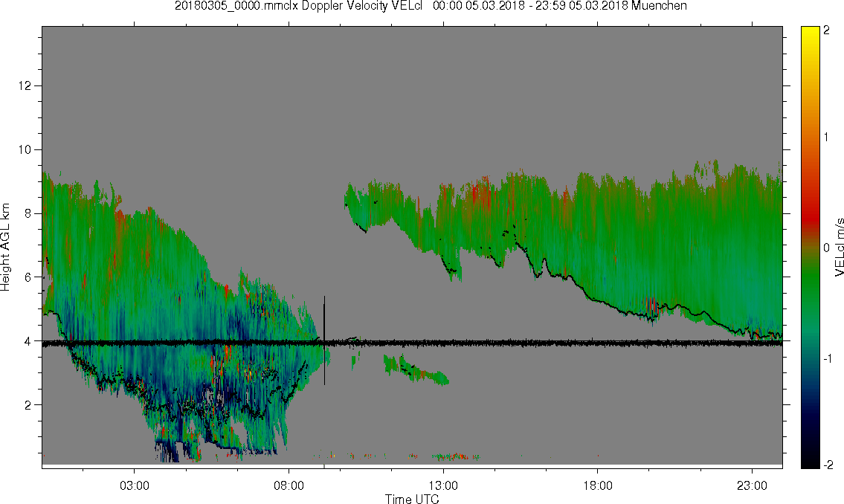The height and width of the screenshot is (504, 844).
Task: Click the colorbar value 1
Action: point(826,138)
